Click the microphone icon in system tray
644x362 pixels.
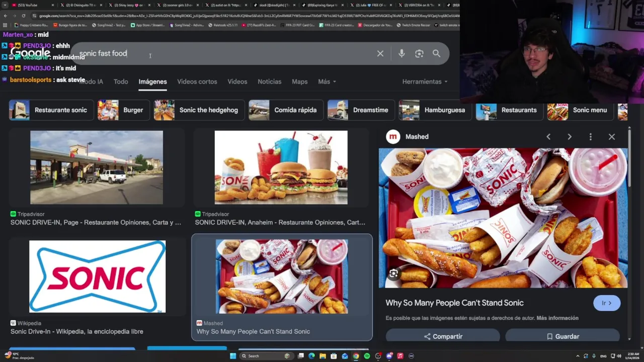click(x=594, y=356)
